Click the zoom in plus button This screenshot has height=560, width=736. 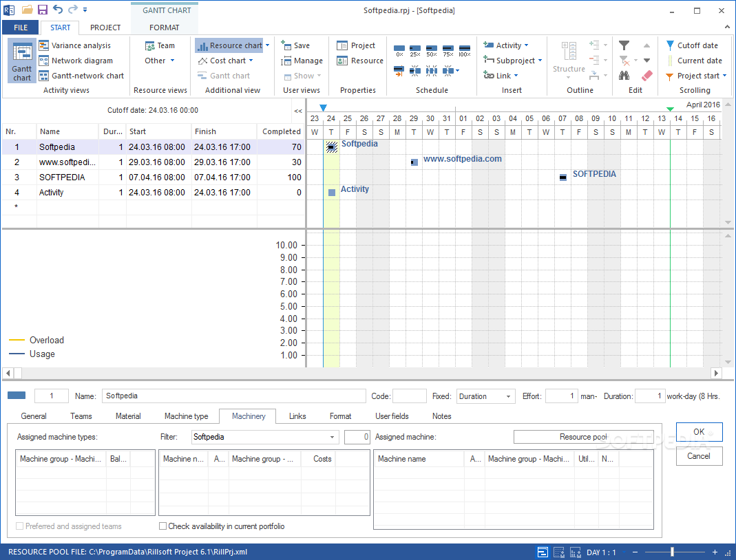[x=715, y=552]
